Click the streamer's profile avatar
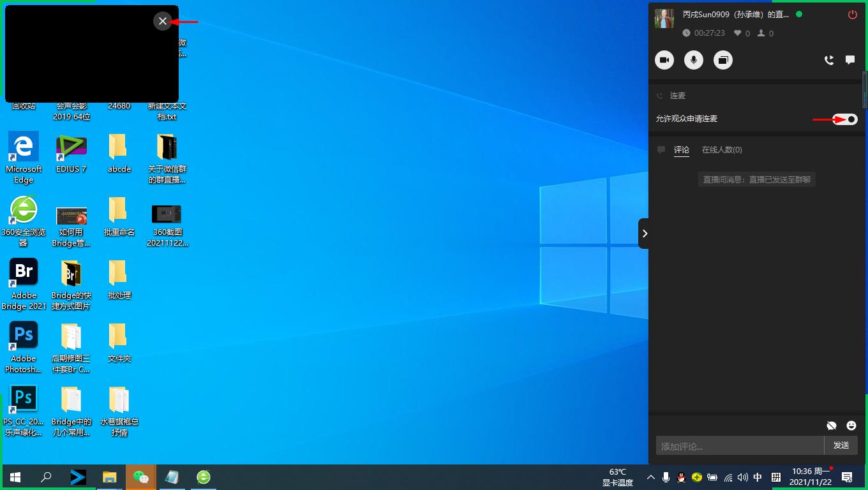The image size is (868, 490). 664,19
